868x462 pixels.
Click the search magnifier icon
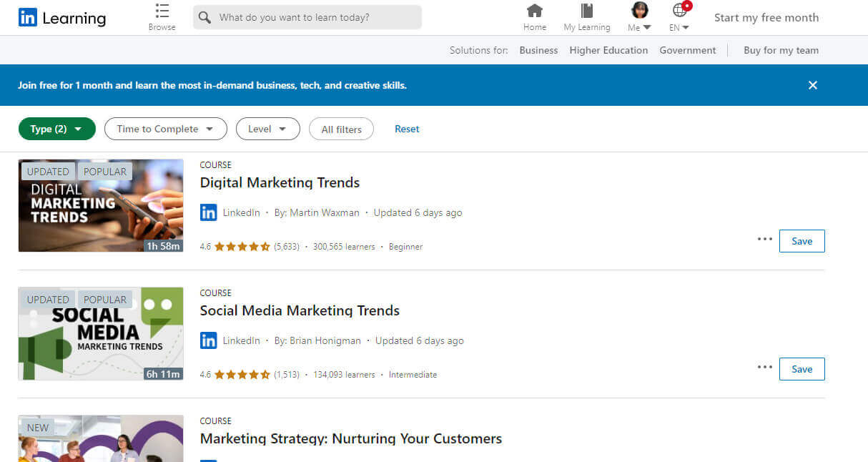click(x=205, y=17)
